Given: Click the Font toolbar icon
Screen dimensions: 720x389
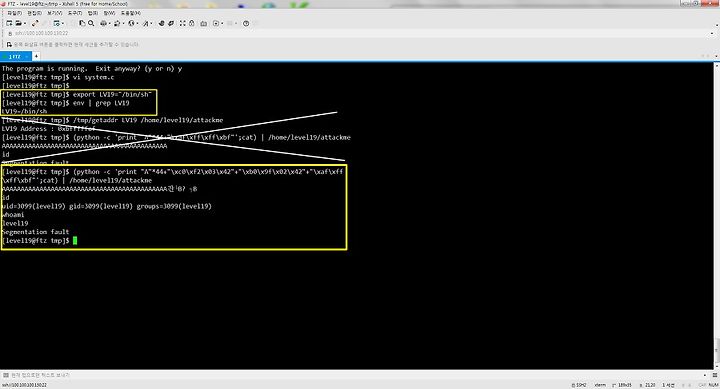Looking at the screenshot, I should point(146,23).
